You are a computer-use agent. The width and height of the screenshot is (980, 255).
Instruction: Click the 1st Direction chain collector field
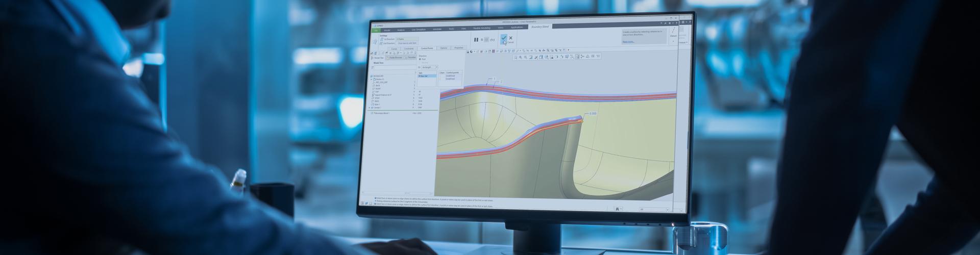click(407, 39)
